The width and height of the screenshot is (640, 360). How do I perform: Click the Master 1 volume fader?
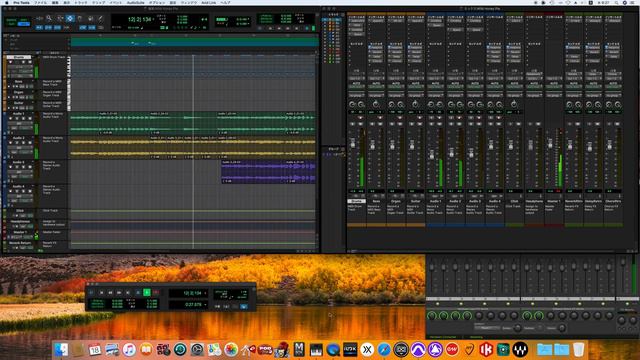click(x=550, y=144)
